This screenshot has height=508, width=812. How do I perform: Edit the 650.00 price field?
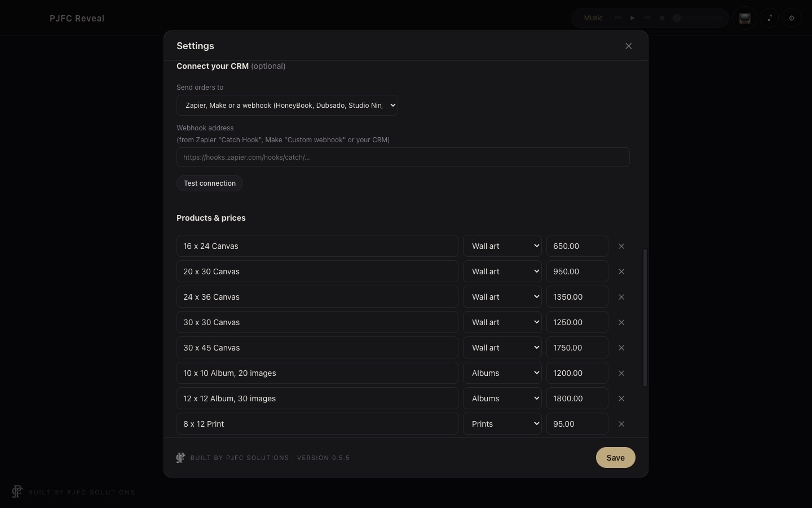pyautogui.click(x=577, y=246)
